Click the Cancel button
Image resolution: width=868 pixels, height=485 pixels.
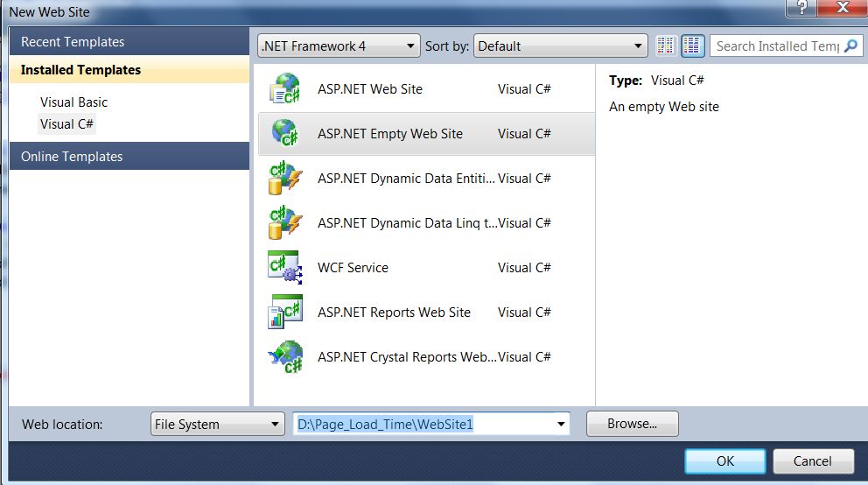813,460
